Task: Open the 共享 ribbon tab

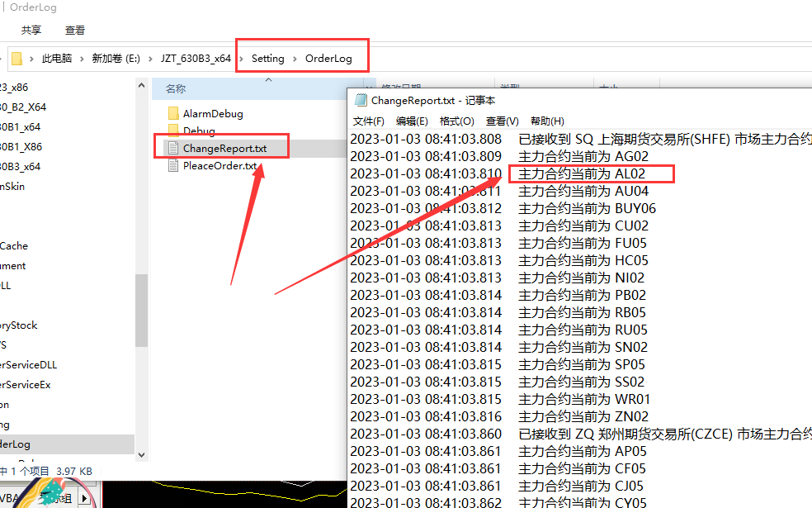Action: [x=31, y=30]
